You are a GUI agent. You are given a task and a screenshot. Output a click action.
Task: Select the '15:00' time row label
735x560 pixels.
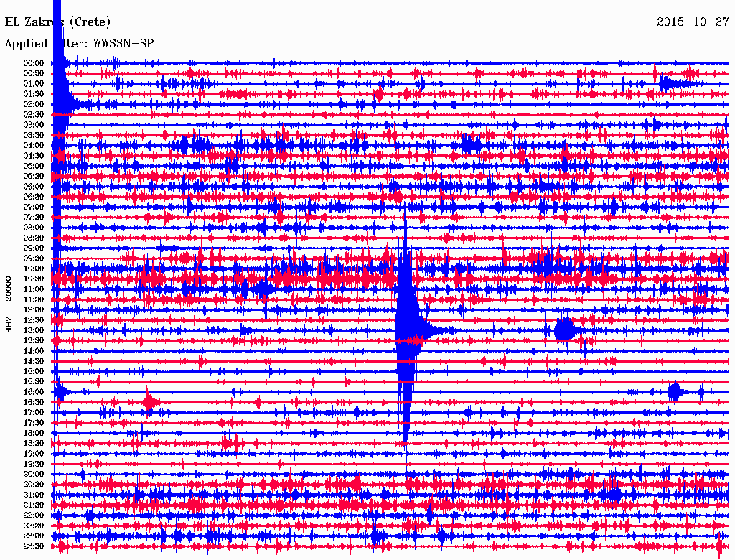coord(34,372)
